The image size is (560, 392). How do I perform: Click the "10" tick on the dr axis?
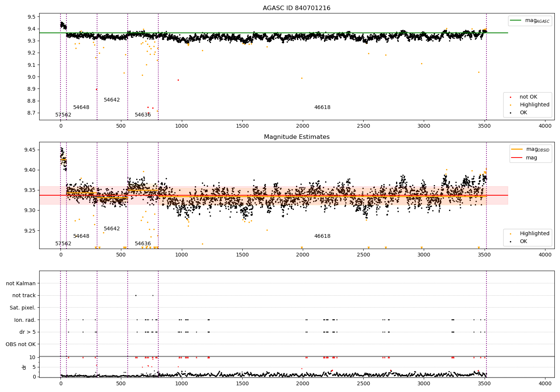pos(32,357)
